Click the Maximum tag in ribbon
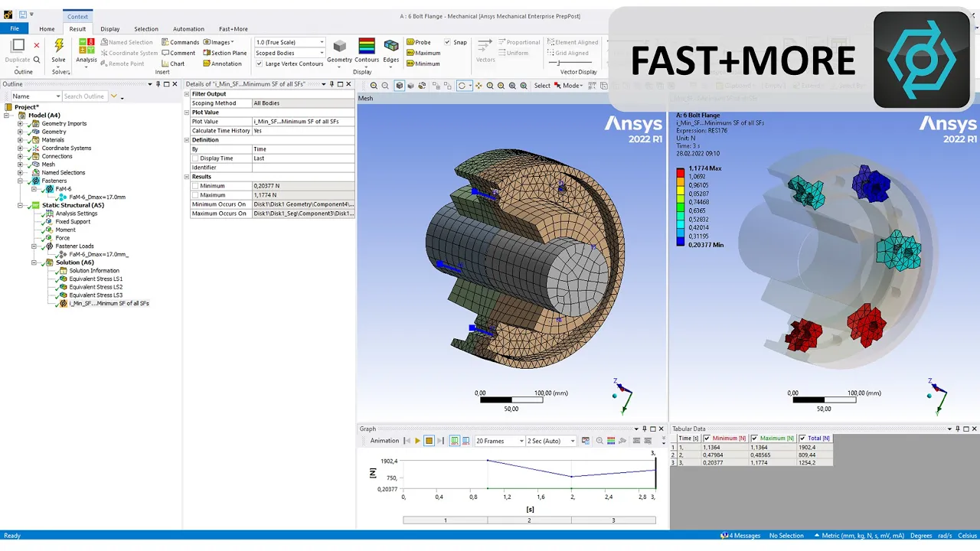Screen dimensions: 980x551 (x=423, y=53)
